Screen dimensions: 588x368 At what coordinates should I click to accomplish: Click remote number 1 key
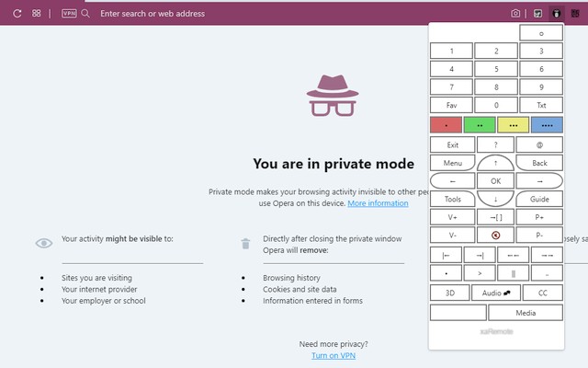tap(451, 51)
